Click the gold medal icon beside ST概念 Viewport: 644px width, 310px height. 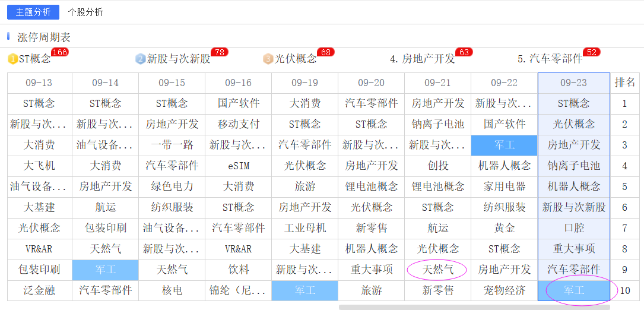coord(12,59)
